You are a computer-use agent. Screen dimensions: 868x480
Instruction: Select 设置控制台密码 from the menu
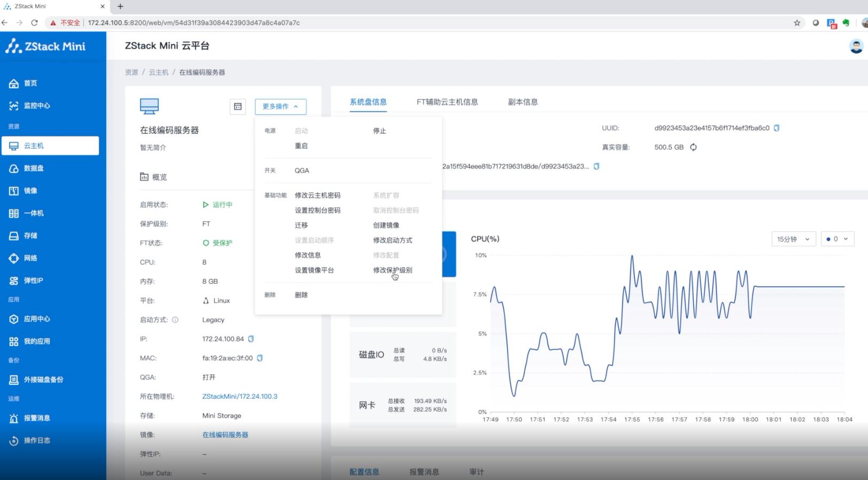[x=317, y=211]
